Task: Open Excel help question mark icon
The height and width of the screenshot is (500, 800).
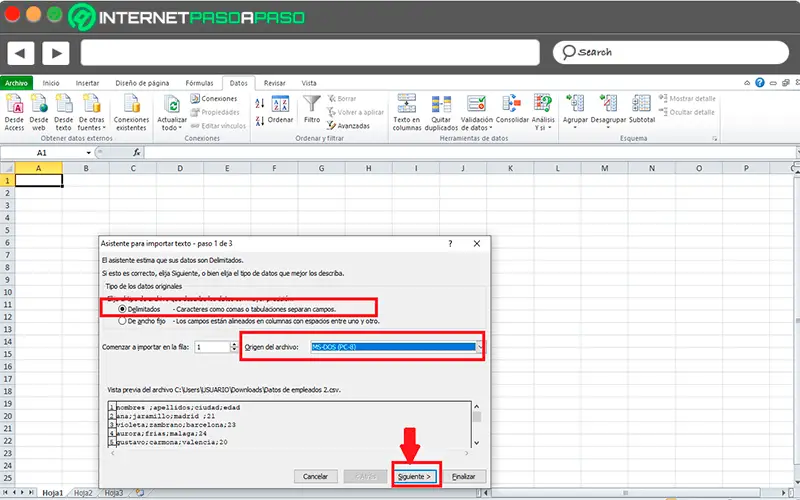Action: [x=760, y=83]
